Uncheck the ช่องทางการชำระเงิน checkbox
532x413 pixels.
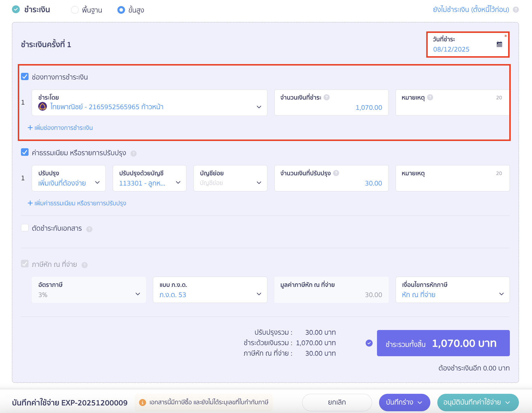25,77
